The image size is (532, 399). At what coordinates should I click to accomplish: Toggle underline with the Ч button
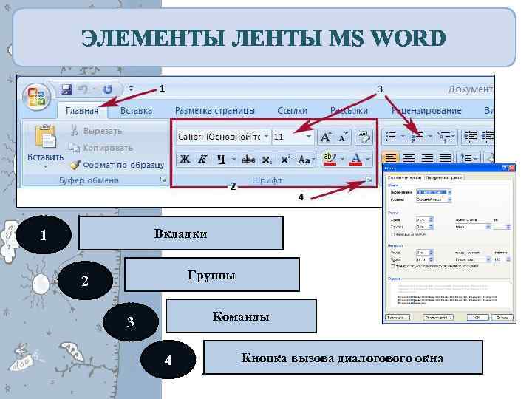221,159
